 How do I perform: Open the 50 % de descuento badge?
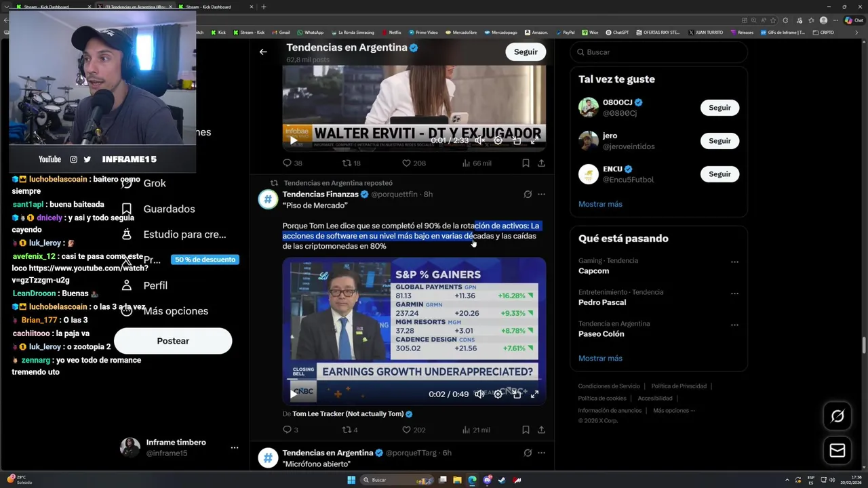point(205,260)
